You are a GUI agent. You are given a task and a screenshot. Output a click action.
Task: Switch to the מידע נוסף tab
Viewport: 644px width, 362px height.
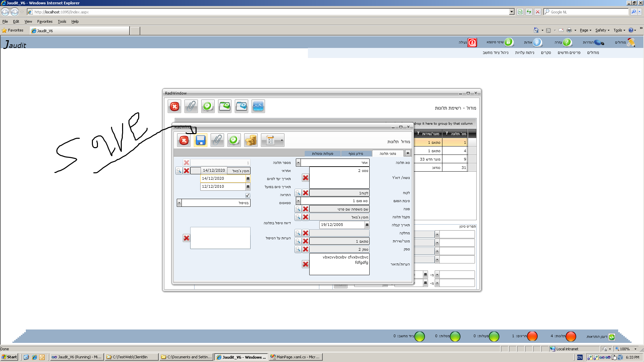click(356, 154)
